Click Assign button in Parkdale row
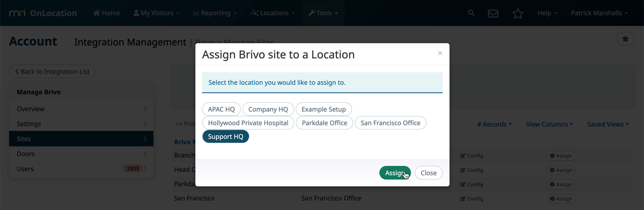This screenshot has height=210, width=644. pos(561,184)
